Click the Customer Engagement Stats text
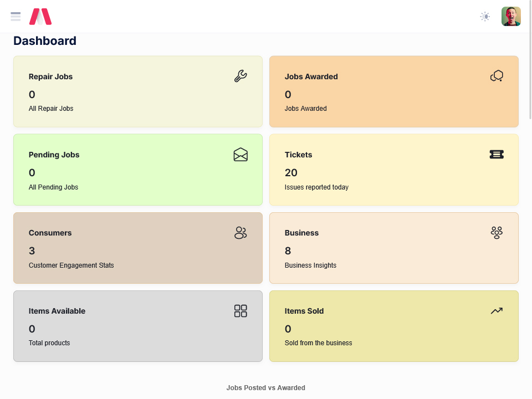The image size is (532, 399). [x=71, y=265]
